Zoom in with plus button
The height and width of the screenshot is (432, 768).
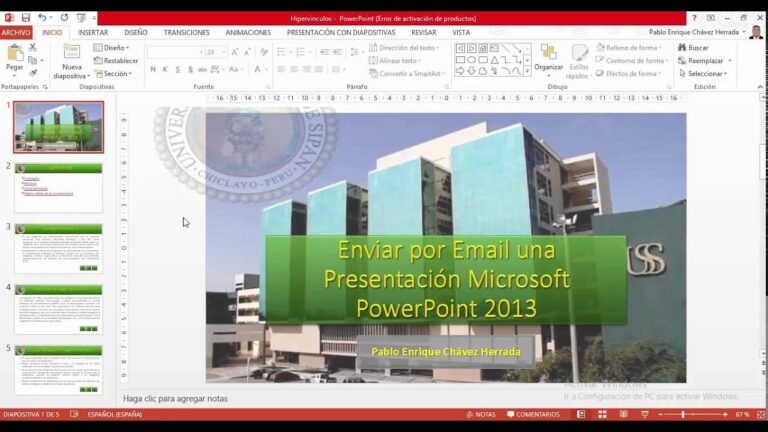click(x=725, y=414)
